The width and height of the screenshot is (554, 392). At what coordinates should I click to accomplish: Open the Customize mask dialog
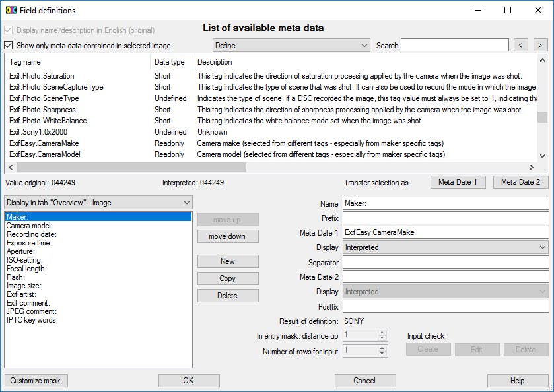(x=36, y=381)
